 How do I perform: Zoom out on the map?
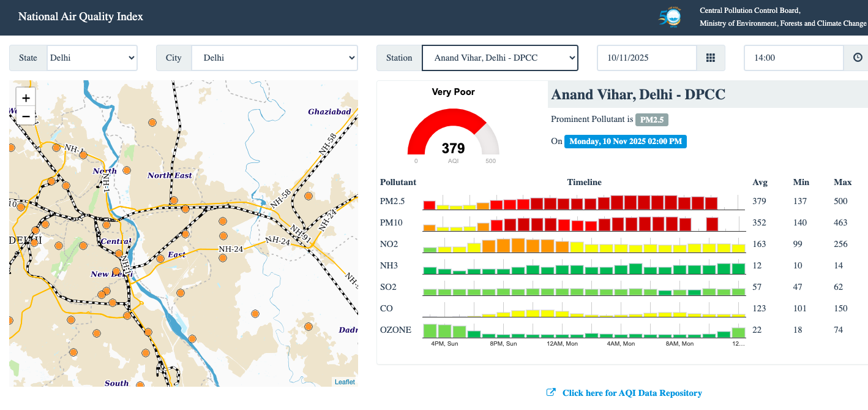point(25,116)
